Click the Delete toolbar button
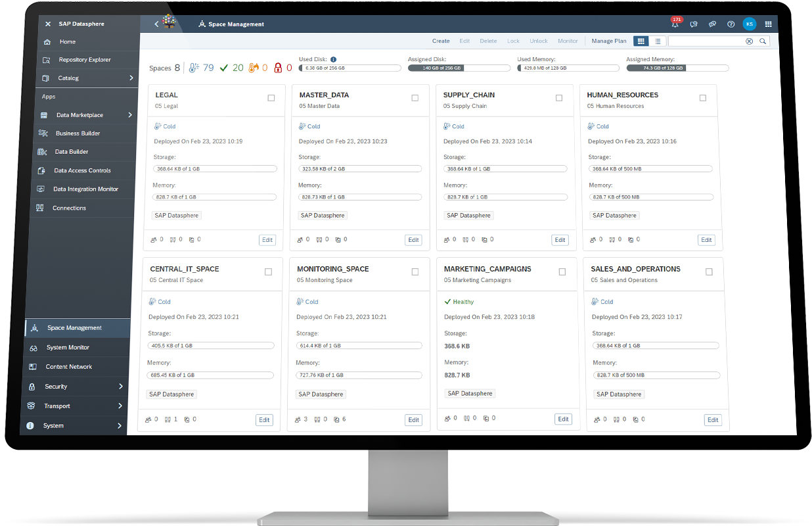This screenshot has width=812, height=526. click(x=488, y=41)
